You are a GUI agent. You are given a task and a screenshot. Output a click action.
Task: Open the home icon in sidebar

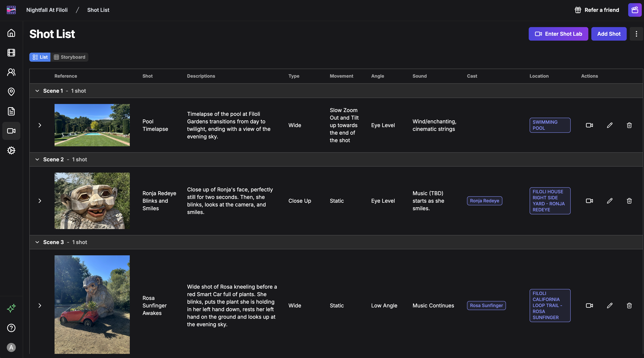tap(11, 33)
